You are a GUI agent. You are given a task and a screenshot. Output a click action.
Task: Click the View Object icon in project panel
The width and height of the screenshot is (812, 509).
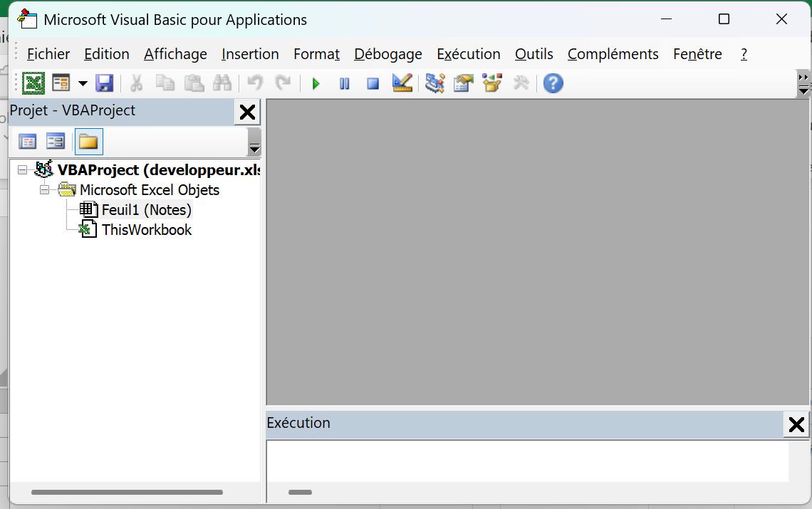tap(56, 142)
